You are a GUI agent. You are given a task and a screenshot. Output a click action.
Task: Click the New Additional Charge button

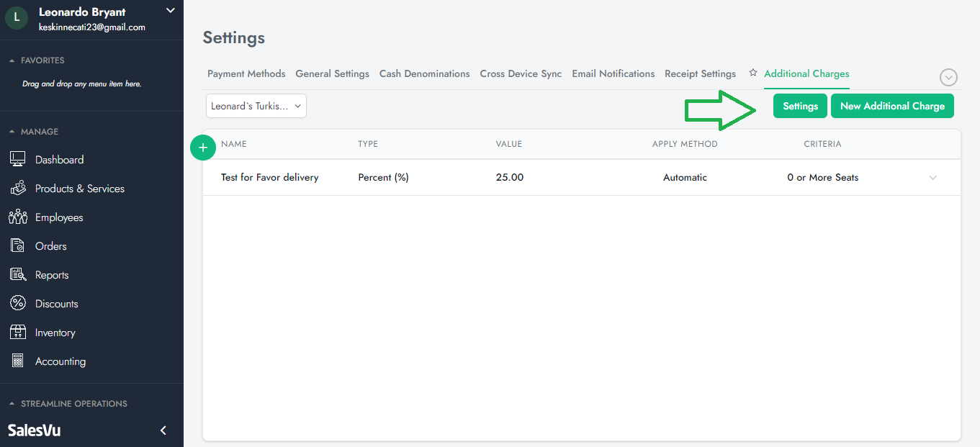(892, 106)
